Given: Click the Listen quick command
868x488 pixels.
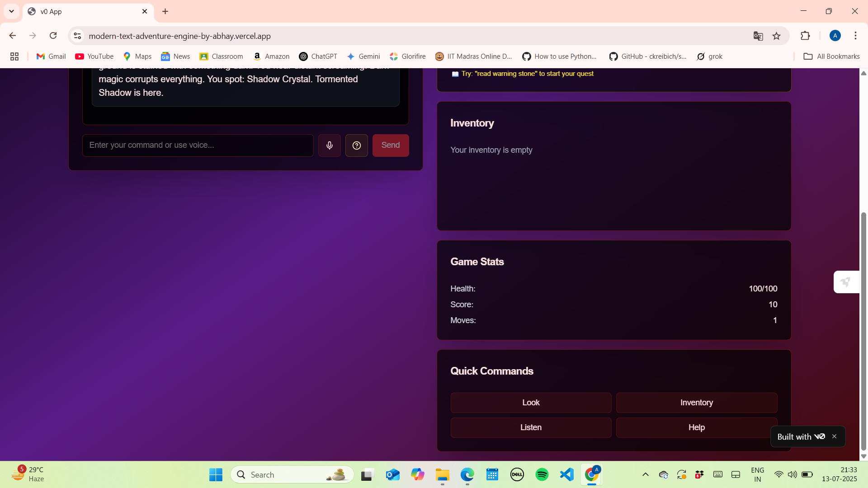Looking at the screenshot, I should [x=531, y=427].
